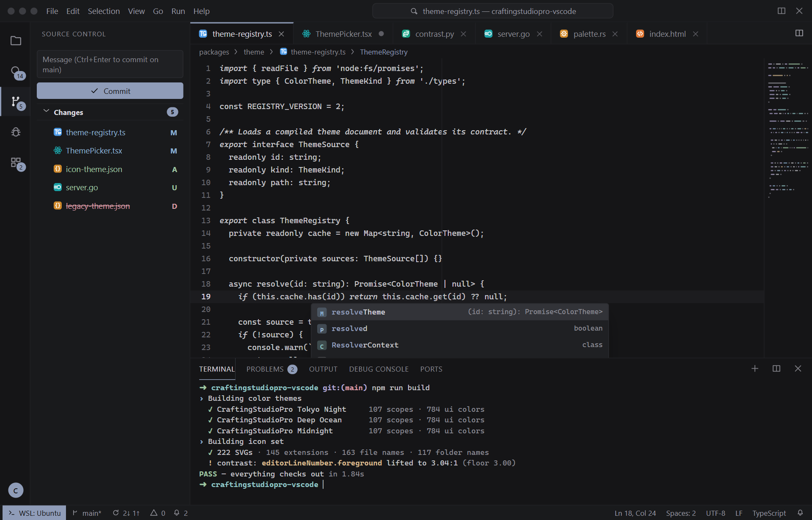Switch to the index.html editor tab
The width and height of the screenshot is (812, 520).
tap(667, 34)
